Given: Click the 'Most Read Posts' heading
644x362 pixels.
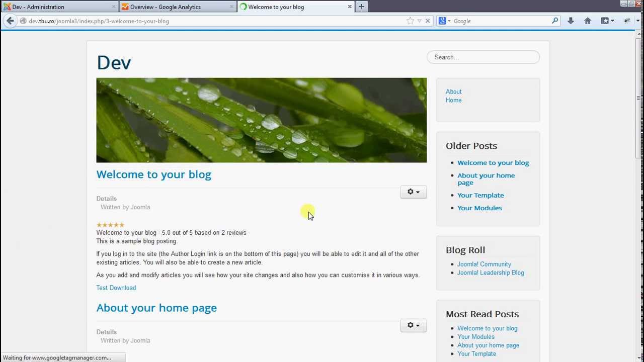Looking at the screenshot, I should 482,314.
